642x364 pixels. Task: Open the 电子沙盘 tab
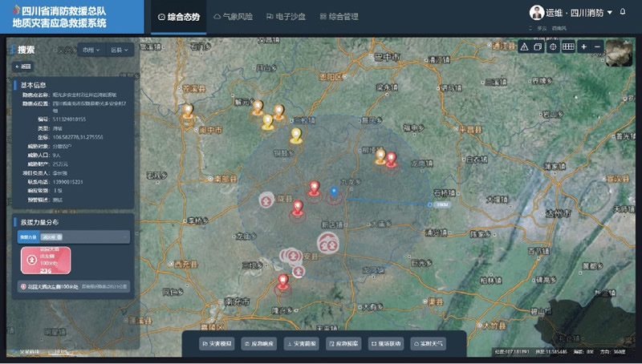tap(286, 17)
